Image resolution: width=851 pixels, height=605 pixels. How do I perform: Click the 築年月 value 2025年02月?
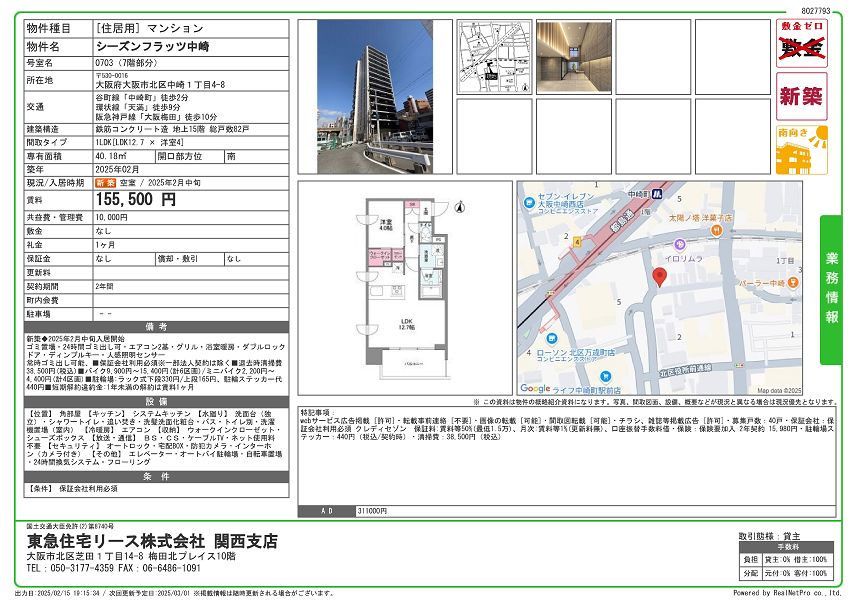click(117, 169)
